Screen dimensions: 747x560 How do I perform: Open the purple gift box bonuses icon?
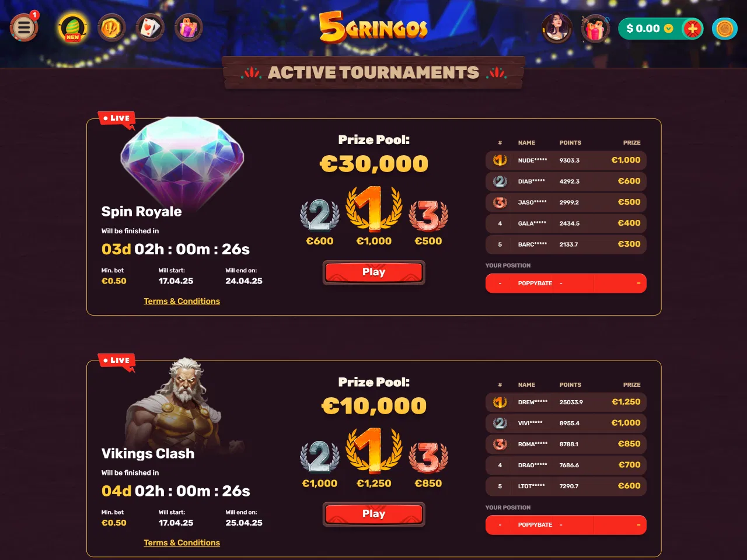(x=189, y=27)
